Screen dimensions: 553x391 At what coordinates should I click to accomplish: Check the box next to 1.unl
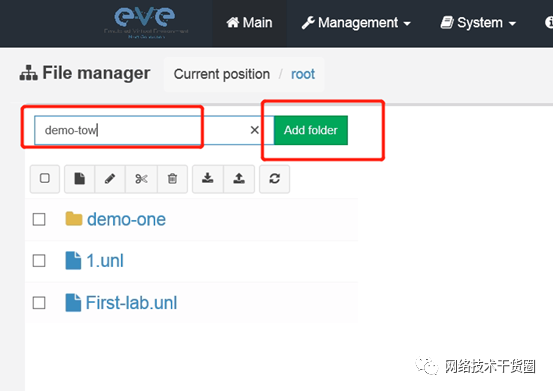click(39, 261)
